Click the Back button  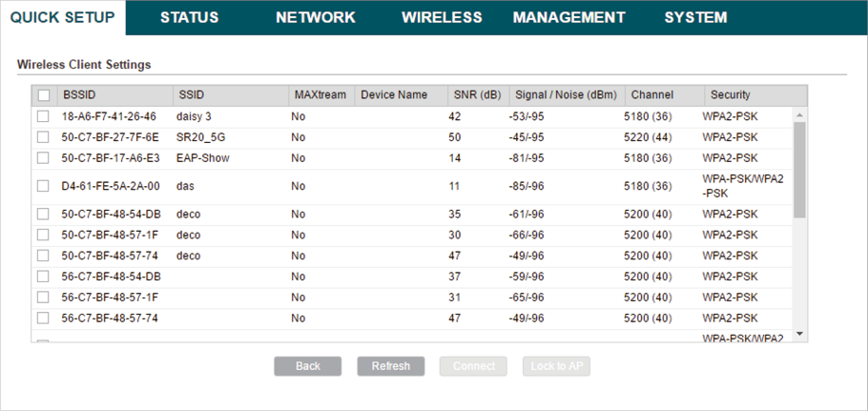coord(307,366)
